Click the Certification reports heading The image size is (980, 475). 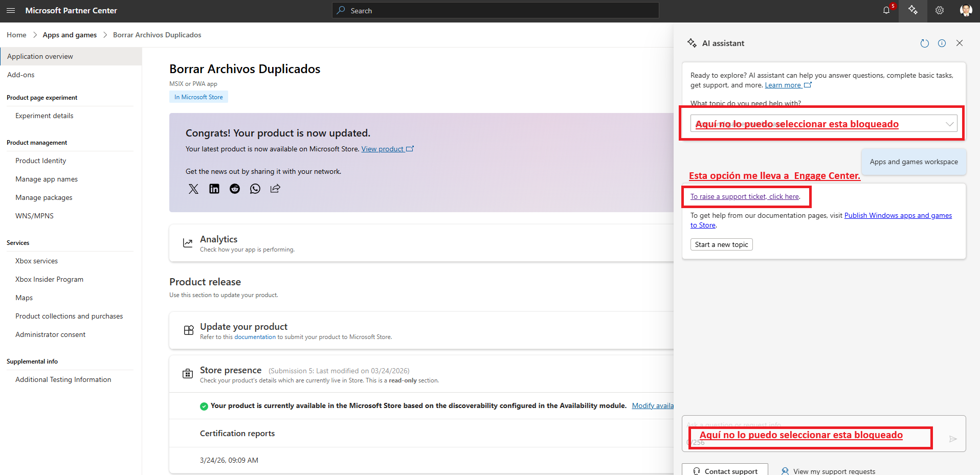point(237,433)
